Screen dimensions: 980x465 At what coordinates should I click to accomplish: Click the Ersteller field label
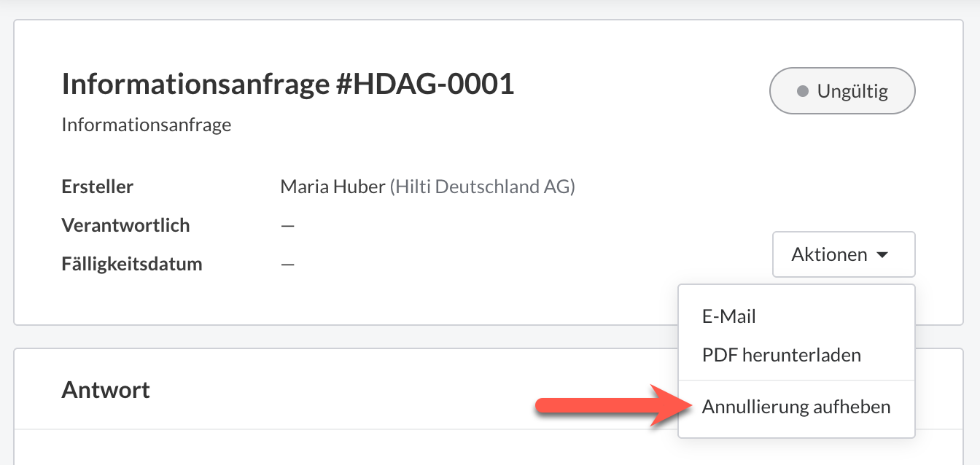(x=98, y=187)
